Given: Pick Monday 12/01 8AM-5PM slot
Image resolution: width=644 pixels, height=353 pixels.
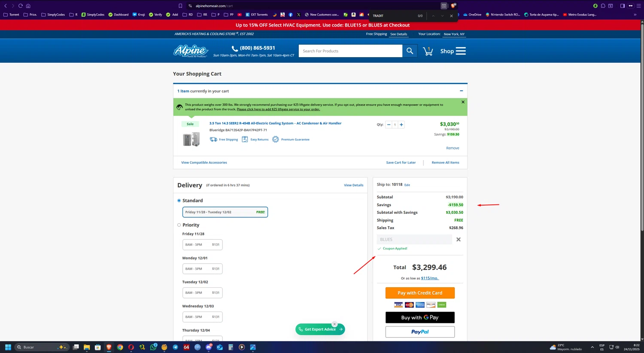Looking at the screenshot, I should click(x=202, y=269).
